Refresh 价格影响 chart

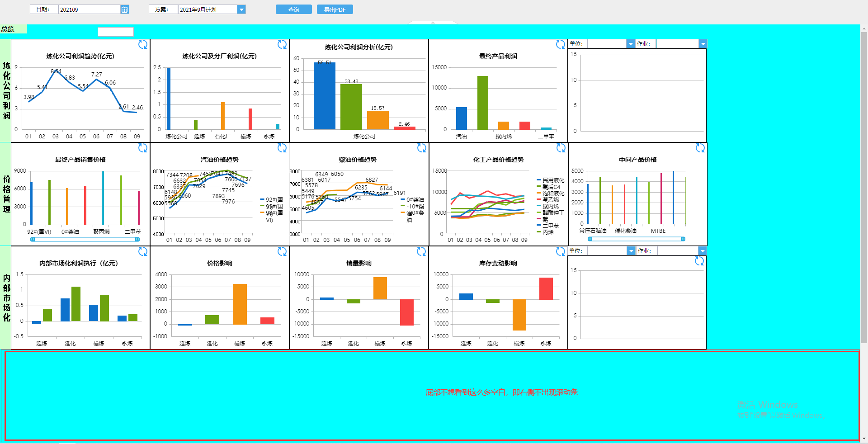click(x=282, y=251)
